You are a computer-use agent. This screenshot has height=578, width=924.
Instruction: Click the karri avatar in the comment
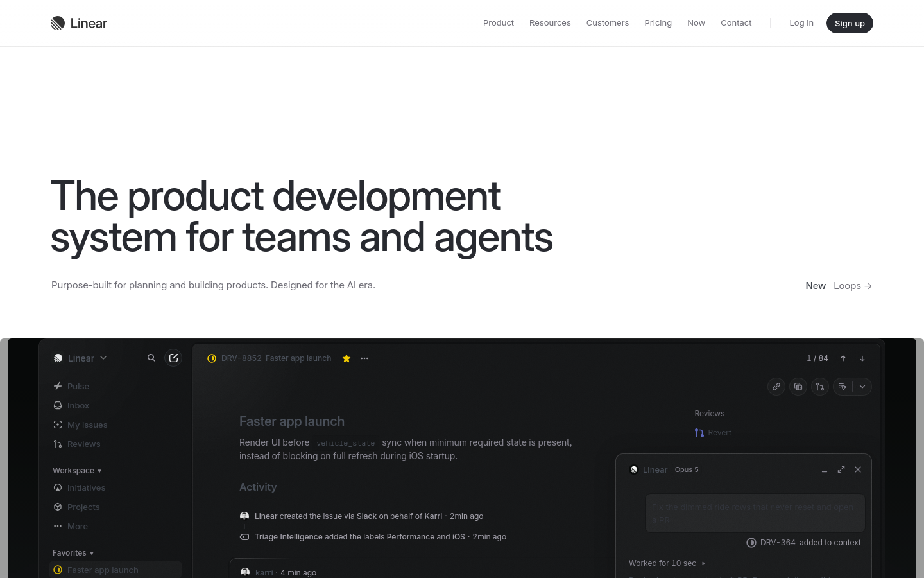click(245, 572)
